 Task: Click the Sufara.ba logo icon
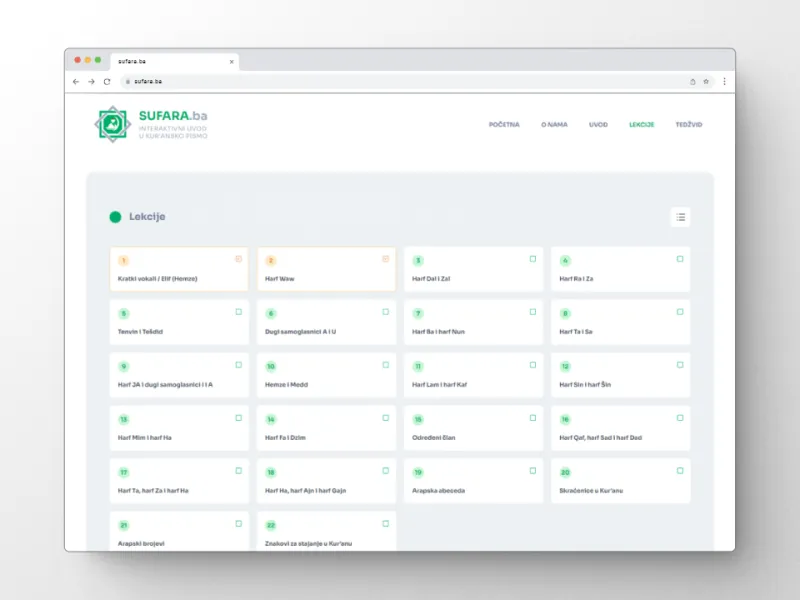point(112,124)
